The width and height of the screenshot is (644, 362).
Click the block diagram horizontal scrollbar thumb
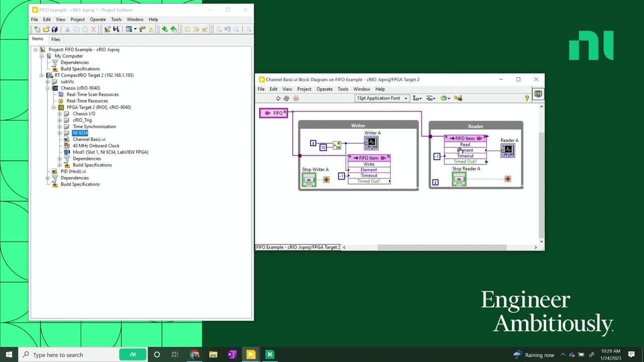442,247
